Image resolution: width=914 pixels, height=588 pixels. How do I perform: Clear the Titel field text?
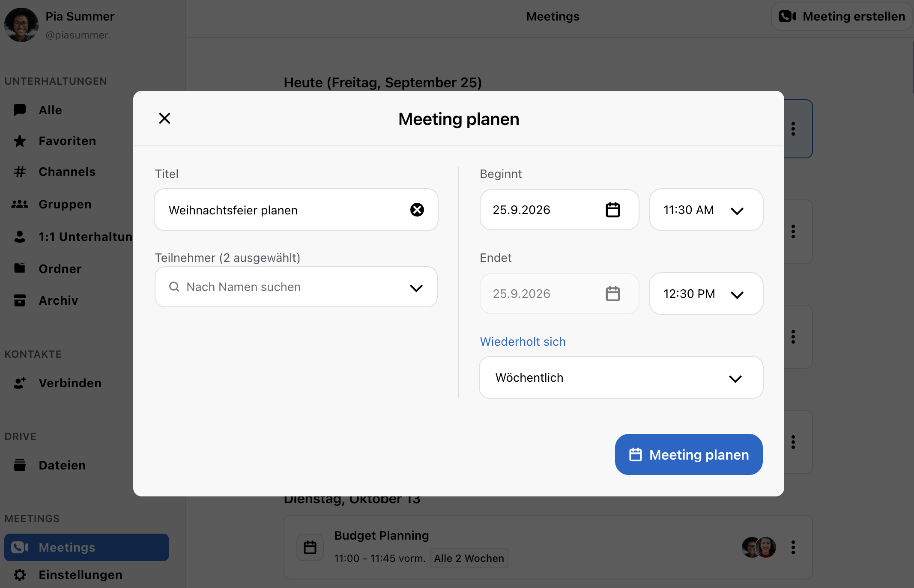[417, 210]
